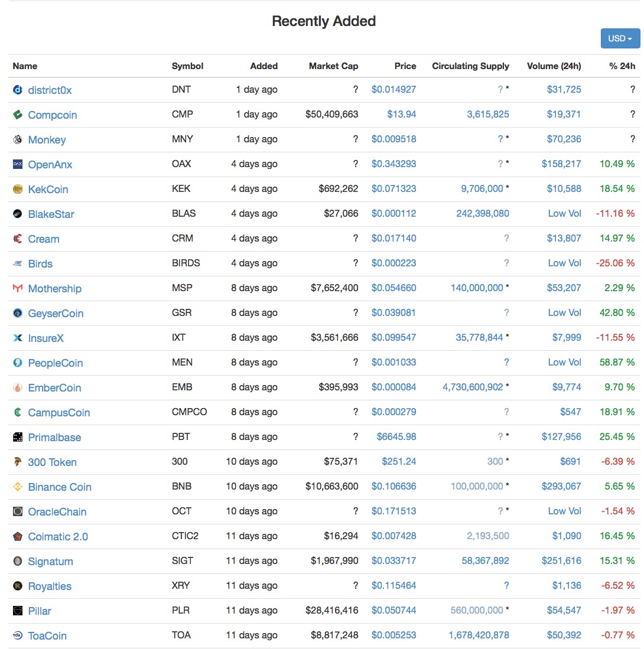
Task: Click the Signatum grey coin icon
Action: tap(17, 562)
